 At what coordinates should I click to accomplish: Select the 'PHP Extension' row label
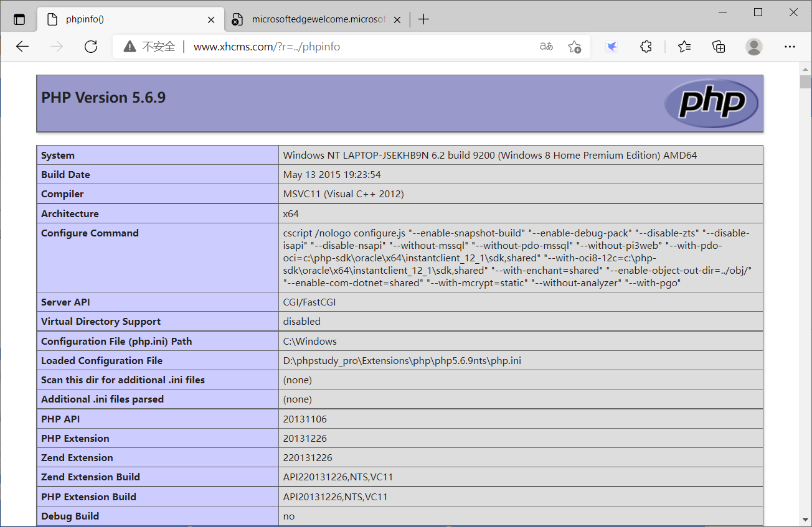tap(75, 438)
